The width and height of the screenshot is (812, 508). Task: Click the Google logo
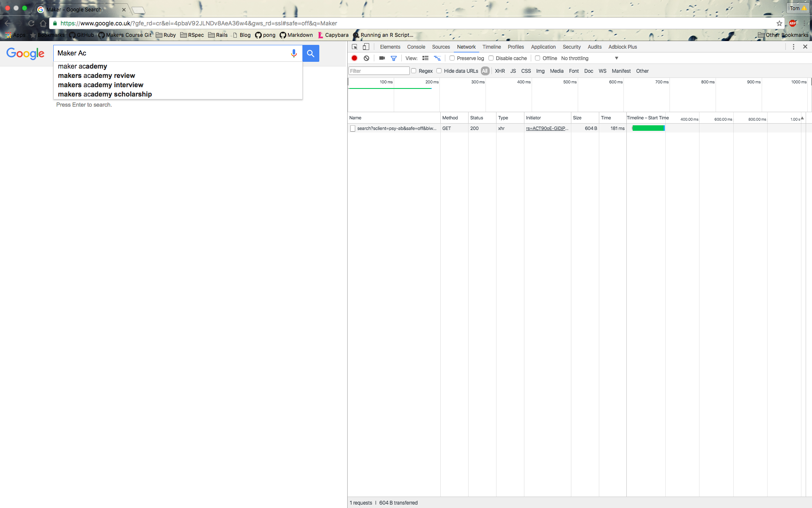(x=25, y=53)
